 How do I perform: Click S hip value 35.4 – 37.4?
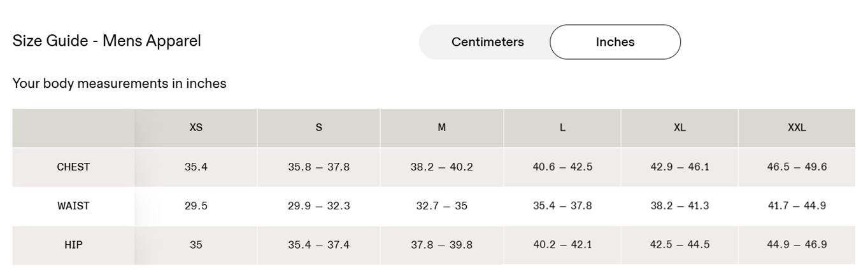click(318, 245)
